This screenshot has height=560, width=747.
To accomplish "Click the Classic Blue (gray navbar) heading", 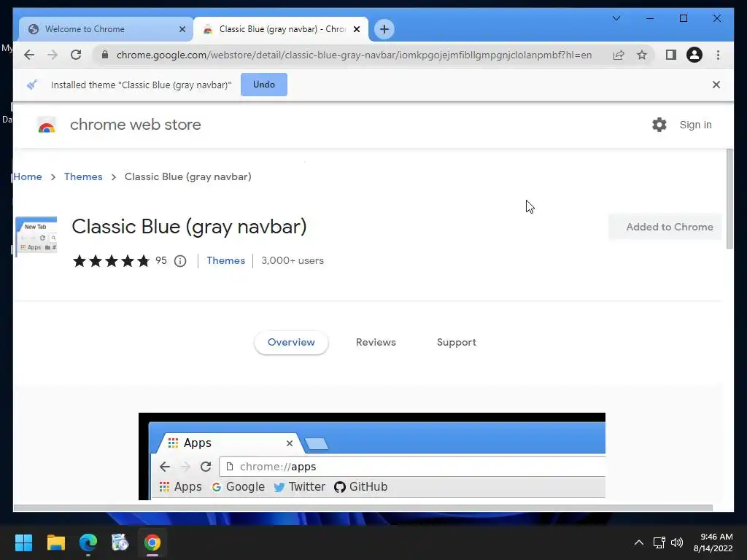I will coord(189,227).
